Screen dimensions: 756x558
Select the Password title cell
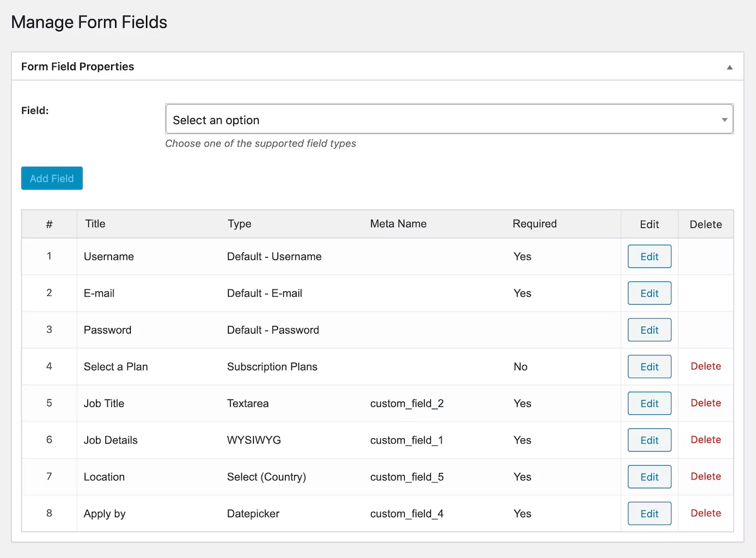[108, 330]
